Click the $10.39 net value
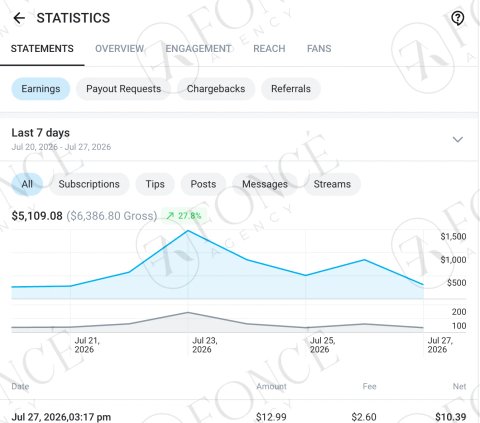The width and height of the screenshot is (480, 423). (451, 417)
